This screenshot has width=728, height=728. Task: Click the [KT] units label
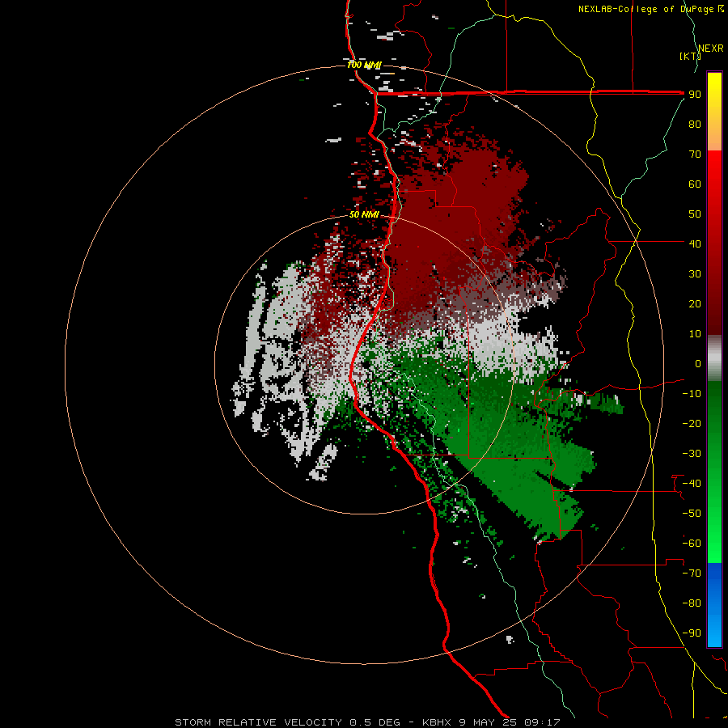pos(691,56)
